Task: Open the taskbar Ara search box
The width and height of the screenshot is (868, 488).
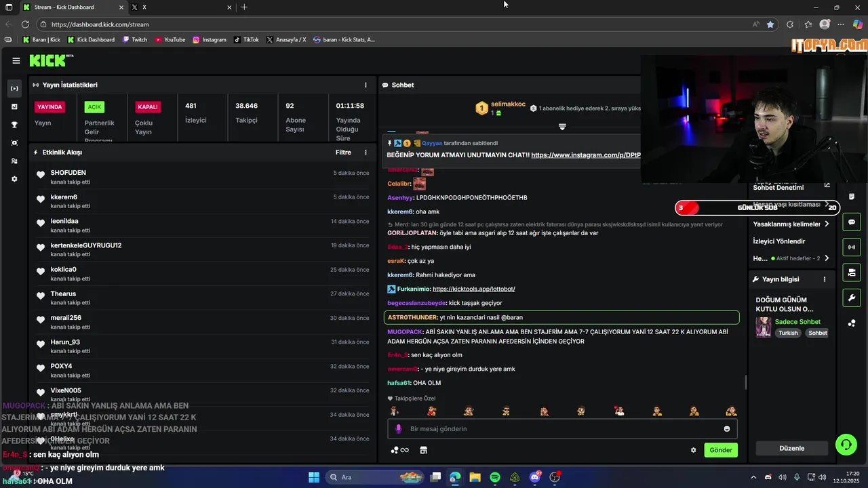Action: [375, 477]
